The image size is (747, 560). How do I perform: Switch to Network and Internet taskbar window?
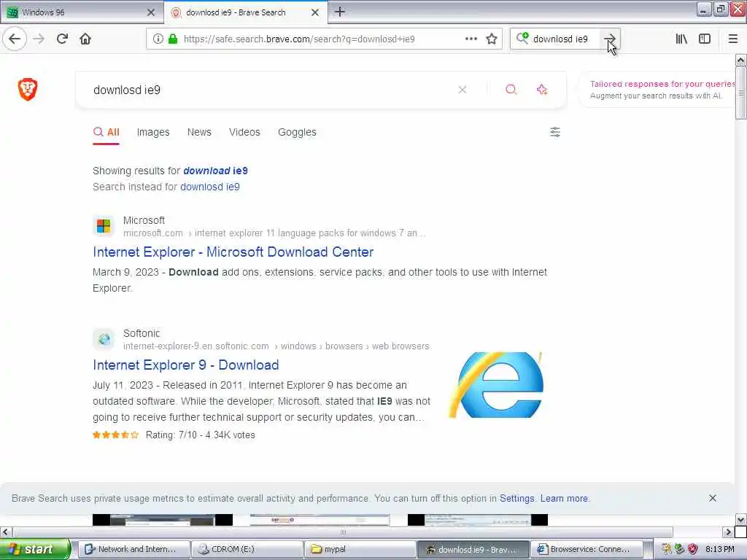point(133,549)
